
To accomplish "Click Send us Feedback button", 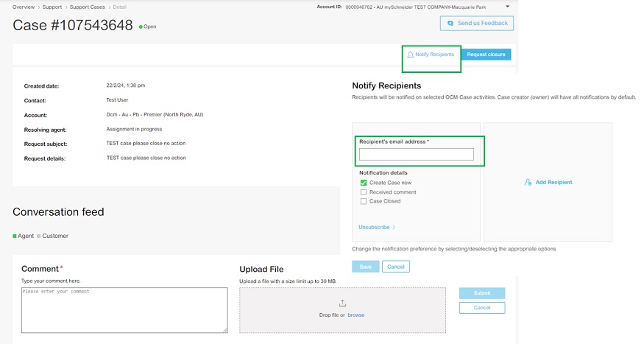I will 477,24.
